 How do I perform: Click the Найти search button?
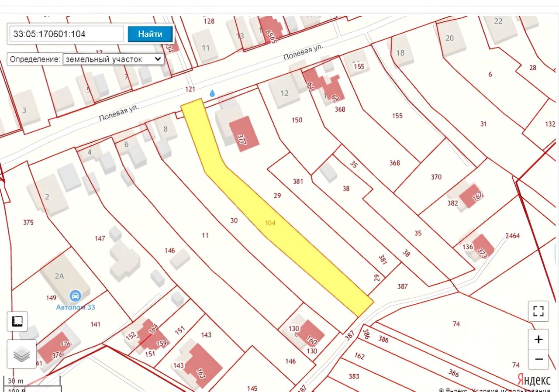tap(150, 34)
